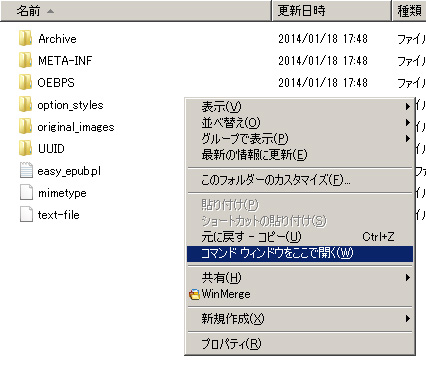Click the option_styles folder icon

tap(25, 105)
